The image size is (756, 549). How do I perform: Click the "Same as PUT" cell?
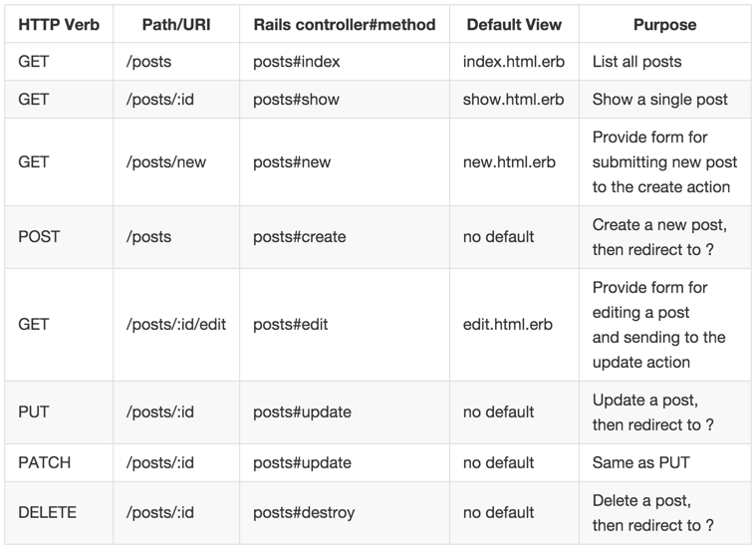(640, 463)
